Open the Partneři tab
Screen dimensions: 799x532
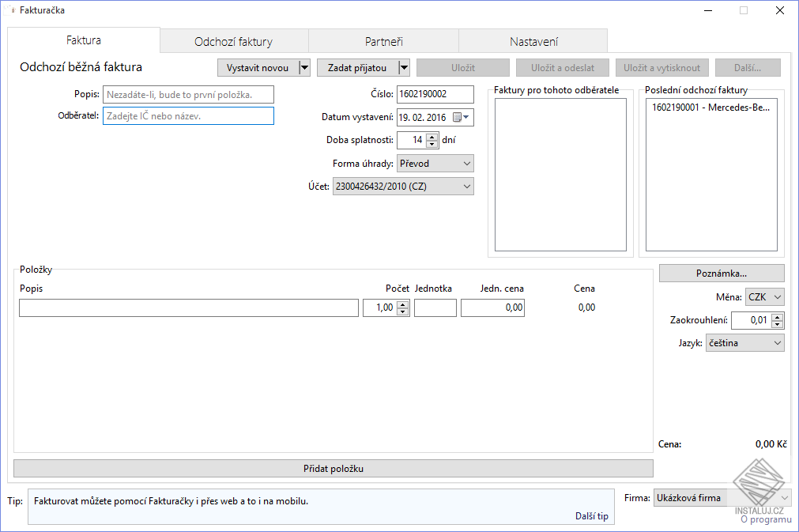(x=384, y=42)
